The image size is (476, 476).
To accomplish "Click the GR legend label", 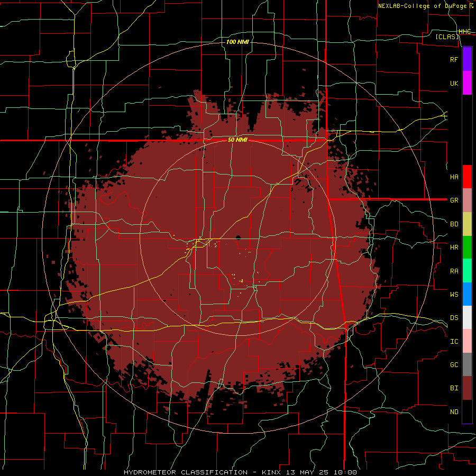I will tap(454, 200).
